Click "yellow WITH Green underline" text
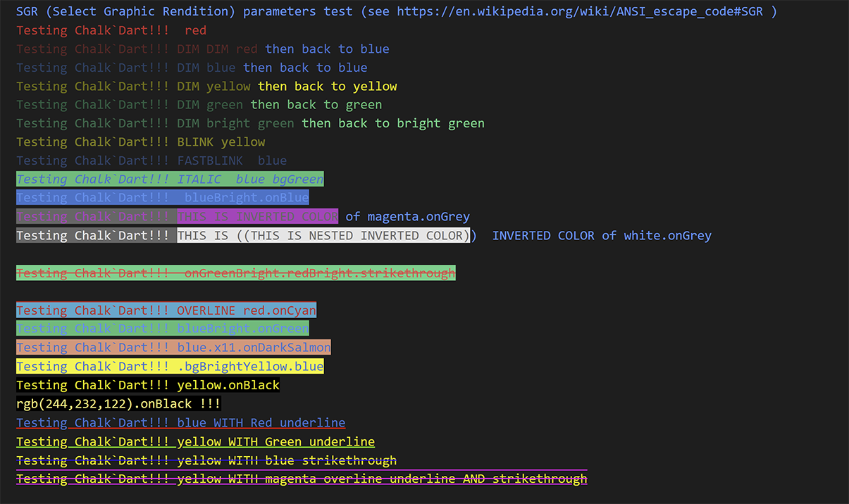 point(275,441)
